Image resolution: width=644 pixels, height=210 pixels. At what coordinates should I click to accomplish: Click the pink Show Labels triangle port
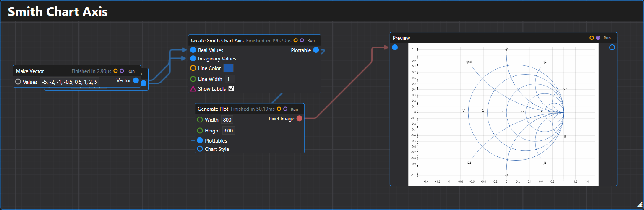tap(193, 89)
